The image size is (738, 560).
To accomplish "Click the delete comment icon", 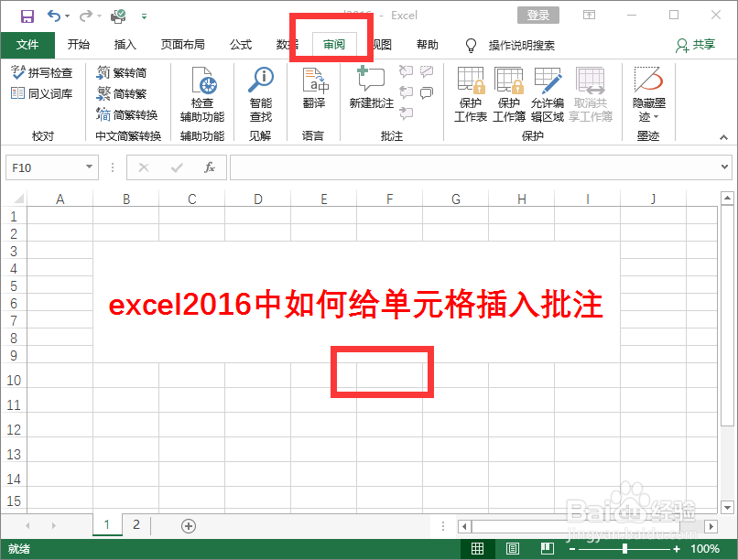I will click(406, 71).
